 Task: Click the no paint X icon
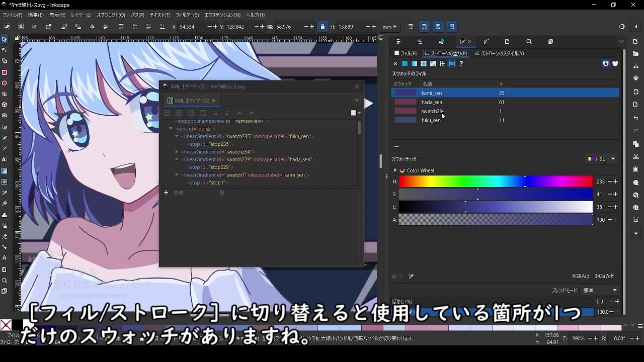[x=395, y=64]
